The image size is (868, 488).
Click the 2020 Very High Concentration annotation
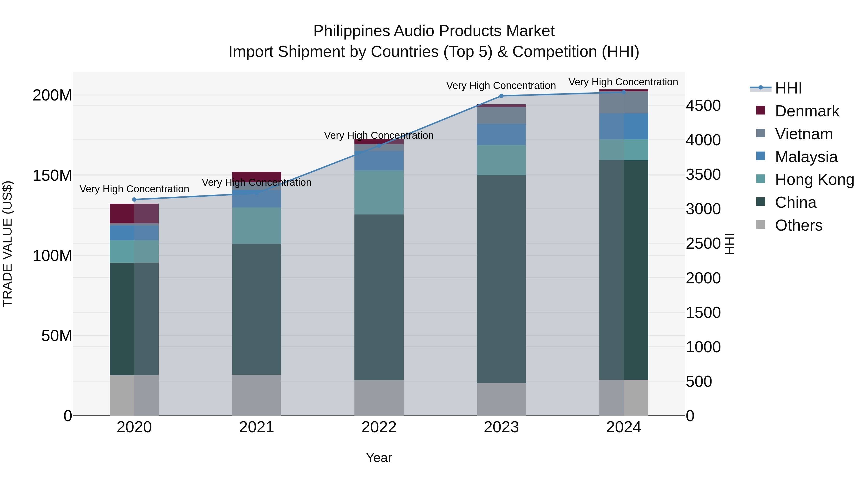coord(134,189)
